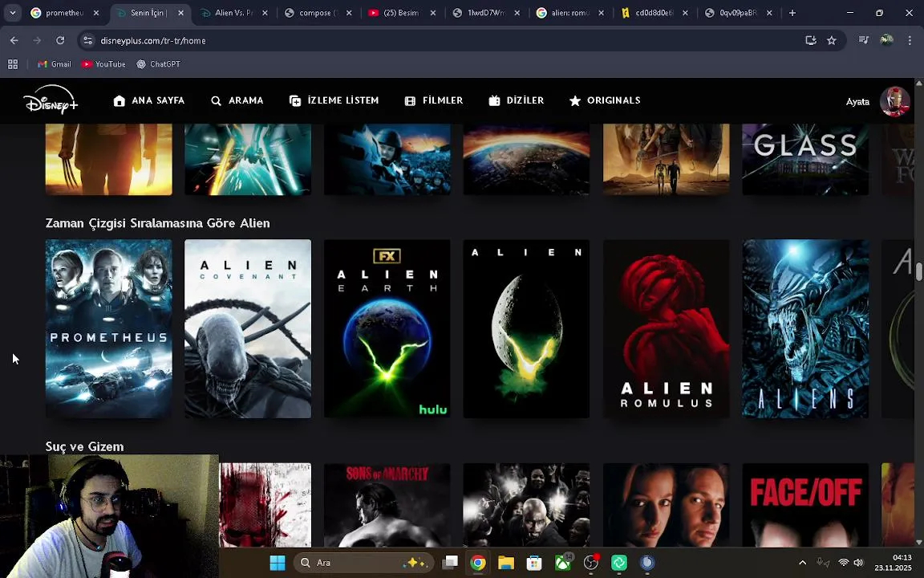Viewport: 924px width, 578px height.
Task: Click the install app icon in address bar
Action: click(811, 41)
